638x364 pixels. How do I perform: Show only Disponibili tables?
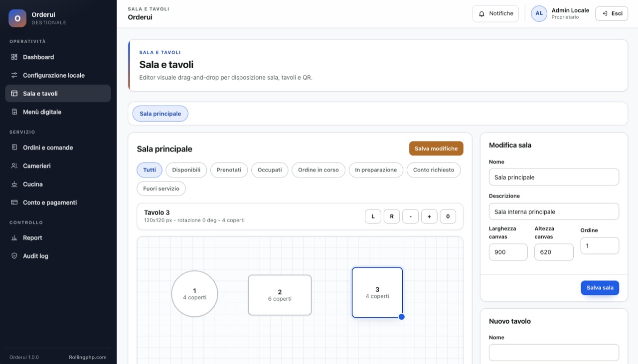(186, 170)
